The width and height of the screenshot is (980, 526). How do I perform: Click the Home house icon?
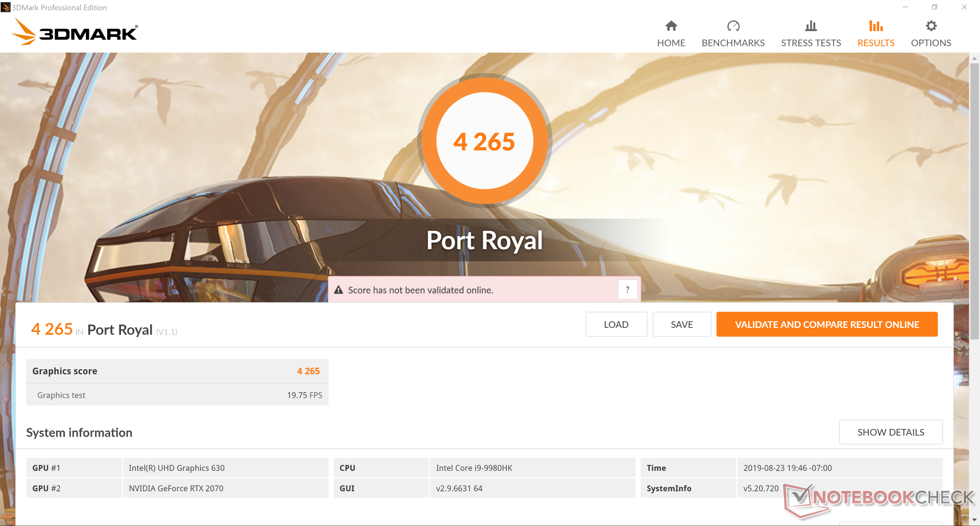tap(671, 26)
